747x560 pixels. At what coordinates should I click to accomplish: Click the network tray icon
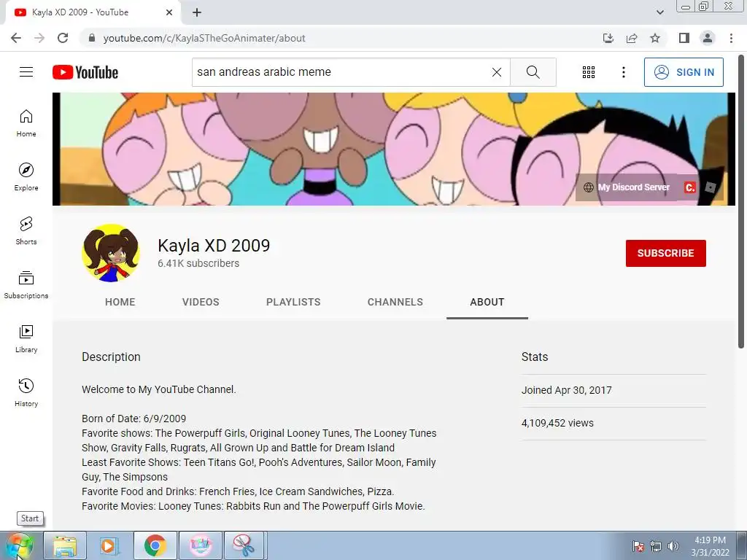pos(656,545)
